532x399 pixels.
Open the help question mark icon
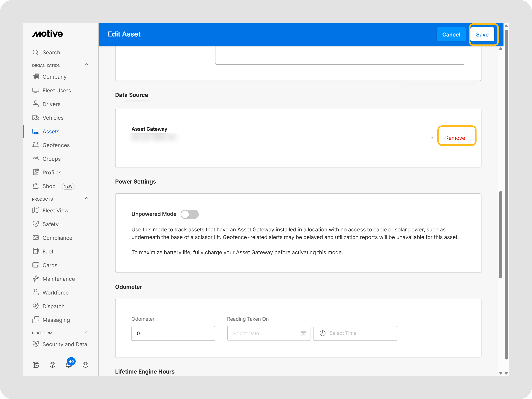coord(52,365)
